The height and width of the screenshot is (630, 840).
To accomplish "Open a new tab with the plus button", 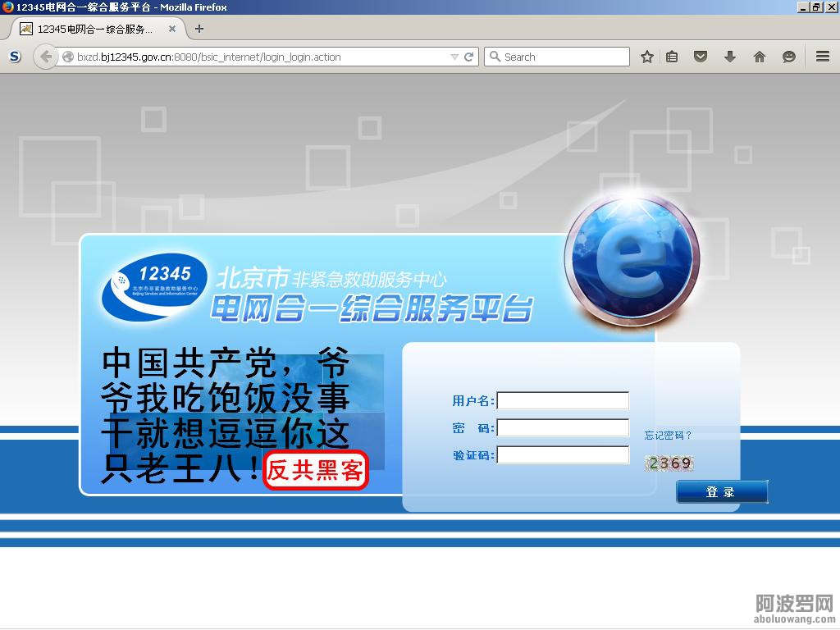I will click(199, 29).
